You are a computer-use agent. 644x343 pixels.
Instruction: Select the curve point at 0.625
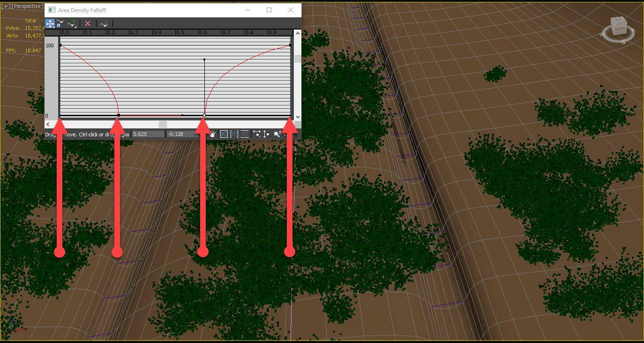coord(204,114)
